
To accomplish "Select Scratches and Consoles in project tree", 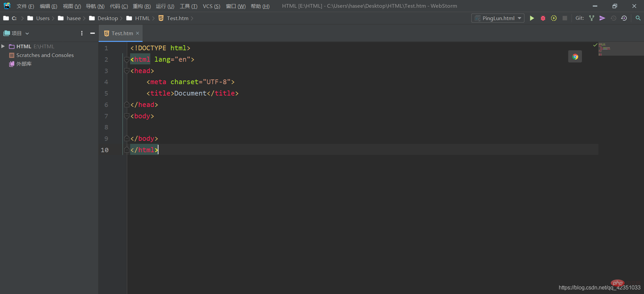I will [x=45, y=55].
